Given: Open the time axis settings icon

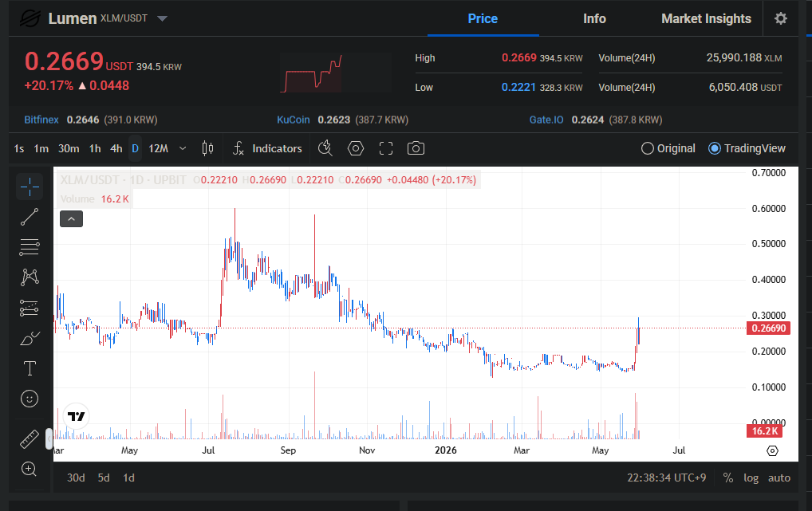Looking at the screenshot, I should [x=772, y=451].
